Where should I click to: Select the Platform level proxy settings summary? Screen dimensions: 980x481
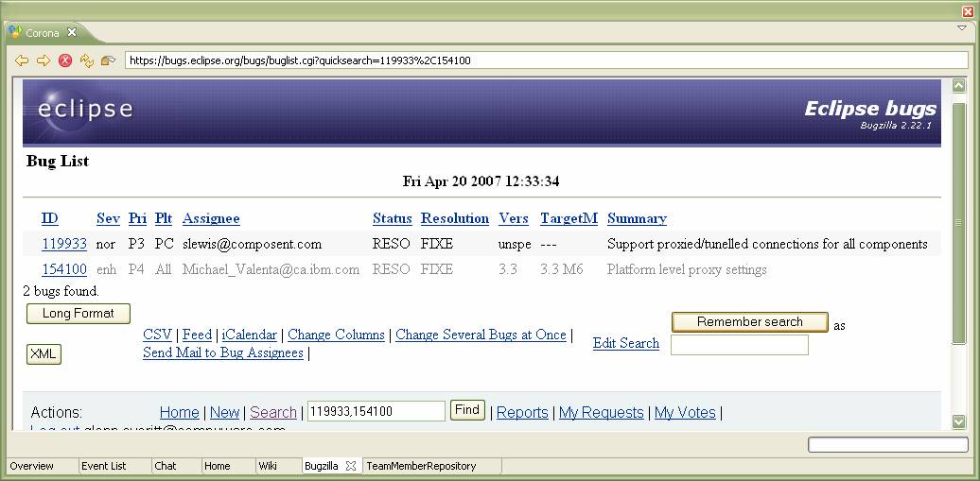[x=687, y=270]
